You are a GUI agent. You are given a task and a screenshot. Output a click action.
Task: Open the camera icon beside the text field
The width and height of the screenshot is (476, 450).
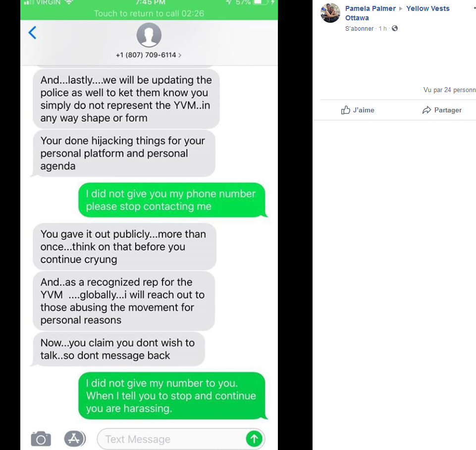point(41,439)
